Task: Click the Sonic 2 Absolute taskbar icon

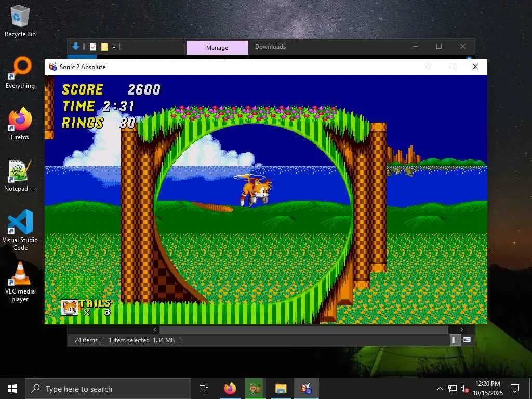Action: (307, 389)
